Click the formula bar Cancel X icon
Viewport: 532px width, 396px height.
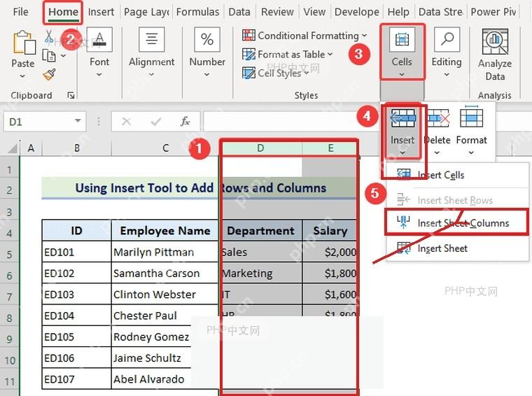pos(127,121)
